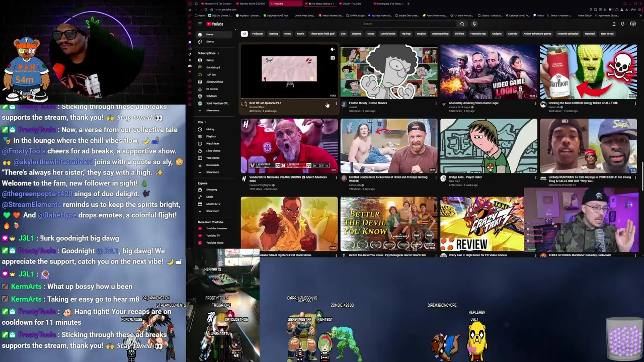Viewport: 644px width, 362px height.
Task: Open the 2ChainzOfficial subscription channel
Action: tap(214, 82)
